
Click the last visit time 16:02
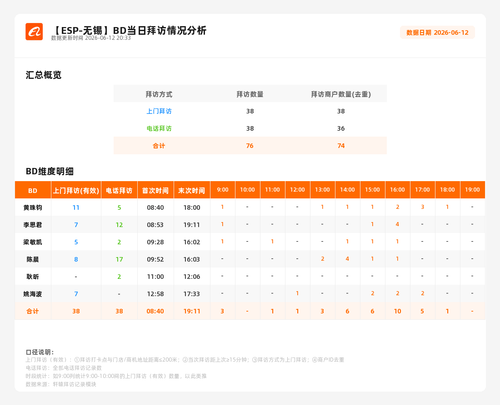coord(192,242)
